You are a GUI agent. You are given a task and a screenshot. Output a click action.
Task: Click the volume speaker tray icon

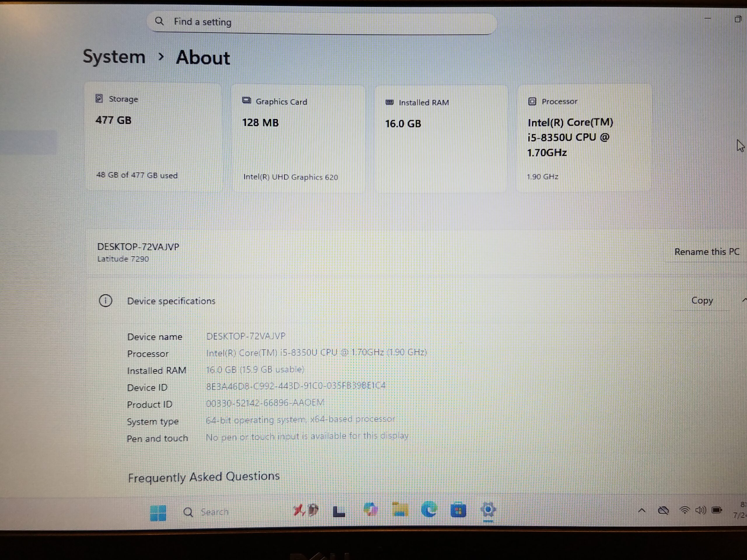click(x=701, y=510)
